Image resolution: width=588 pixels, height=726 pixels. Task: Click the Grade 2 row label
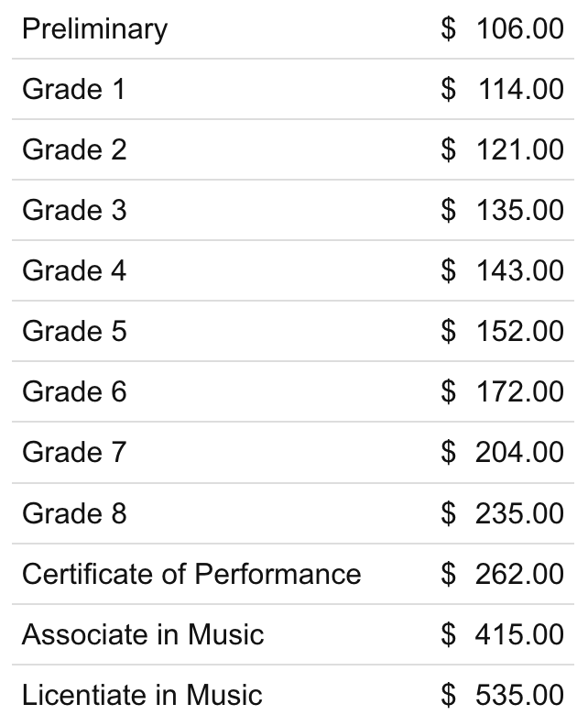74,150
